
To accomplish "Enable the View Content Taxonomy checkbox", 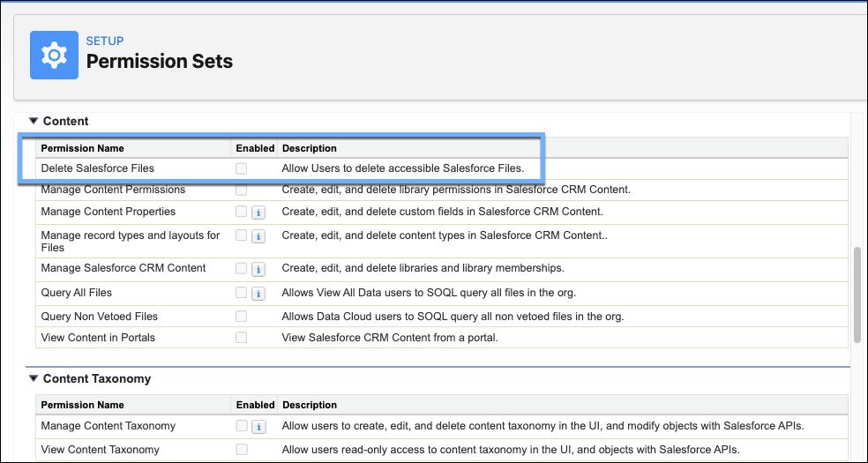I will (x=241, y=450).
